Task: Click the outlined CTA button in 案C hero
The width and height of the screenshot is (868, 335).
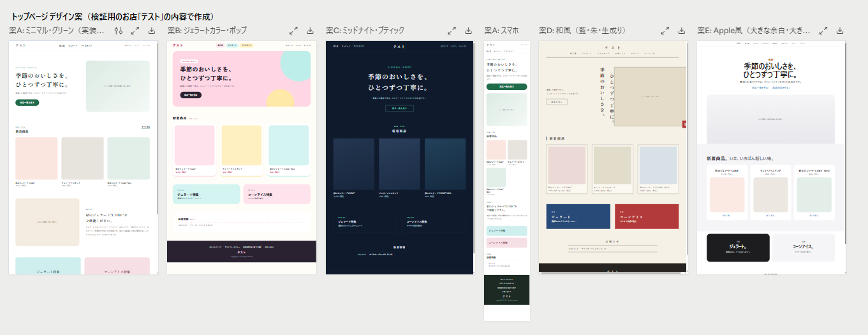Action: 399,108
